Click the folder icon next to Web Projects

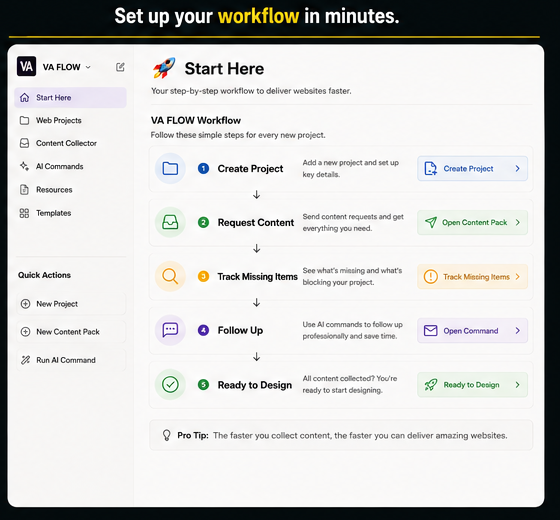point(24,120)
